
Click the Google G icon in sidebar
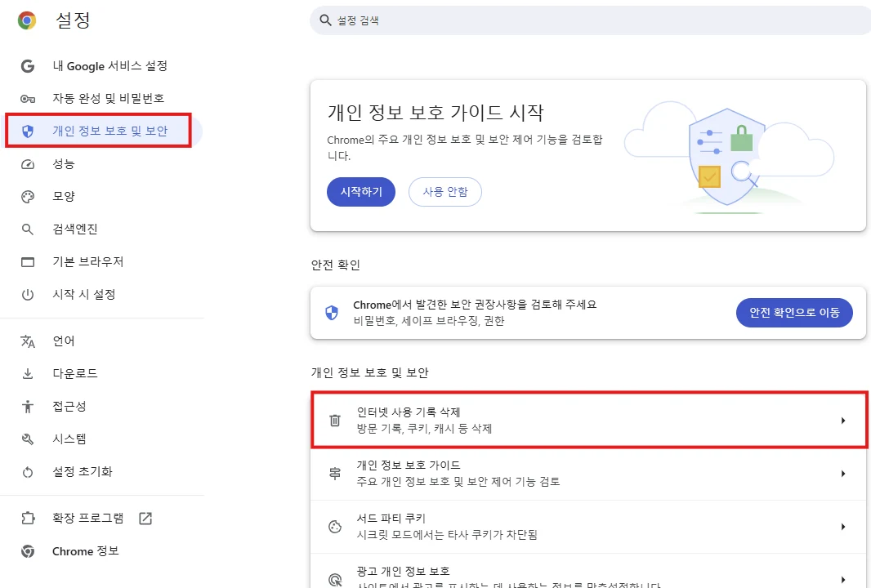27,66
